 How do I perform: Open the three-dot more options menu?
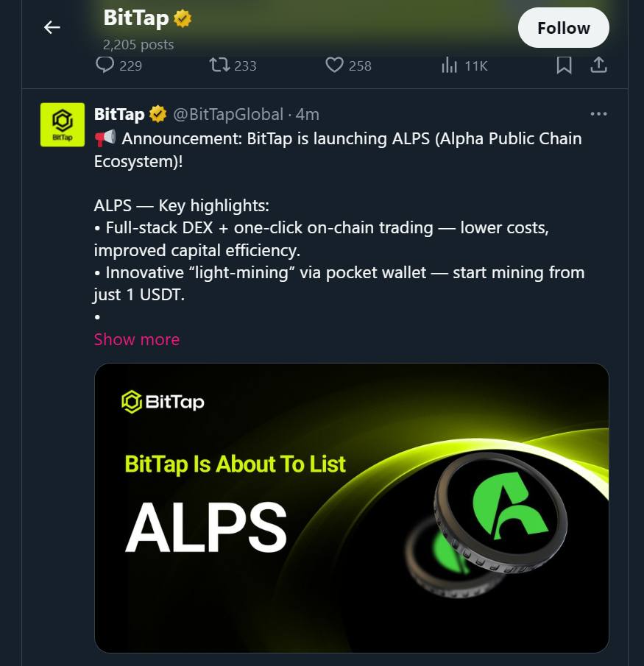[599, 114]
